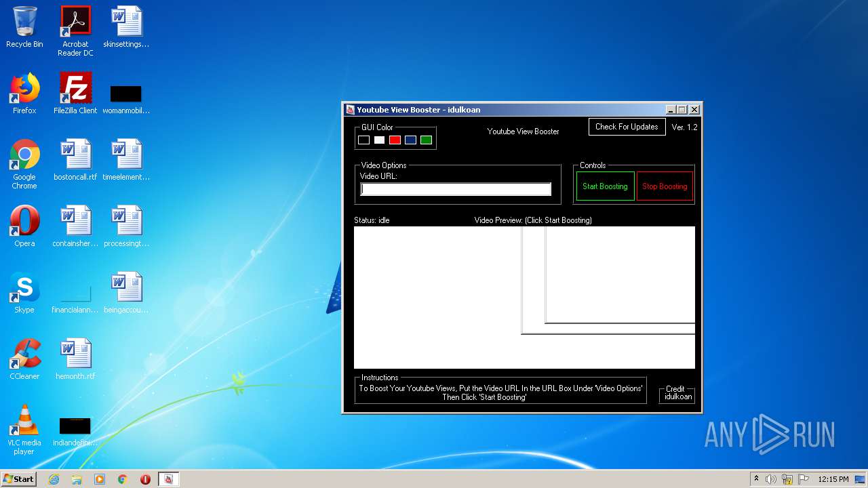Click the Start Boosting button
Viewport: 868px width, 488px height.
(x=605, y=186)
